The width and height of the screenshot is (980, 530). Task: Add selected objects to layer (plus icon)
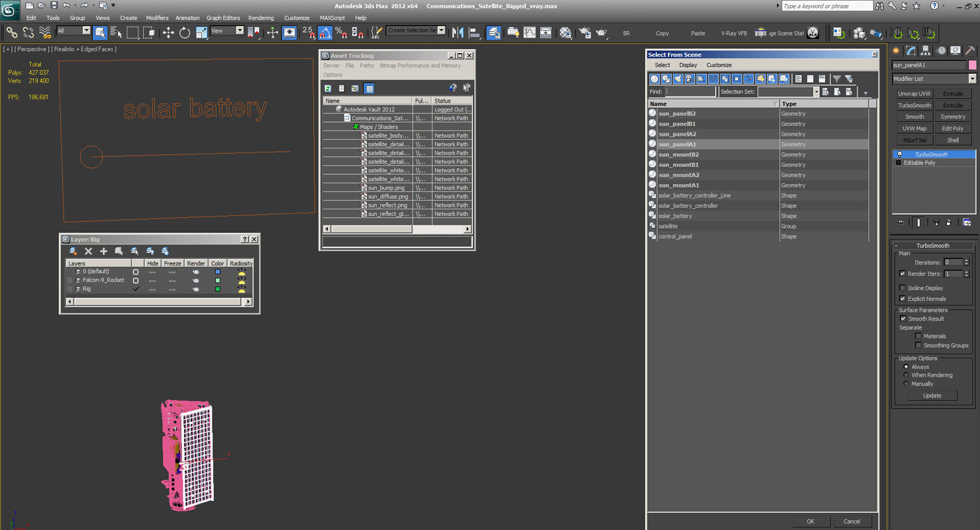click(x=103, y=251)
